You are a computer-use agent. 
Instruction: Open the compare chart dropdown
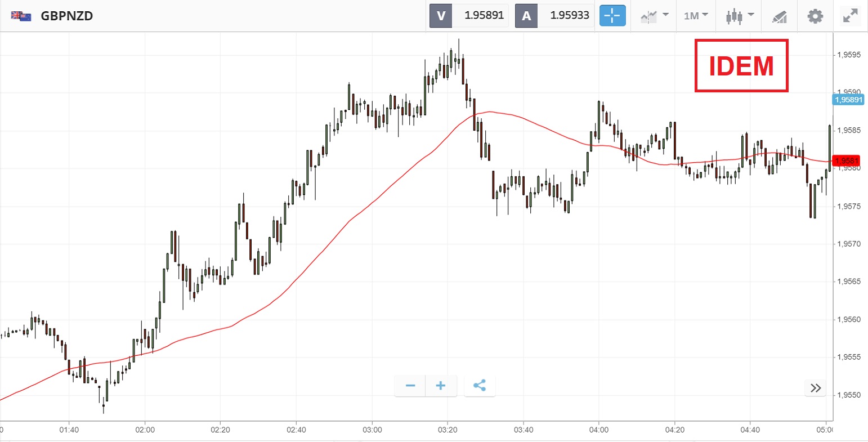[x=655, y=16]
